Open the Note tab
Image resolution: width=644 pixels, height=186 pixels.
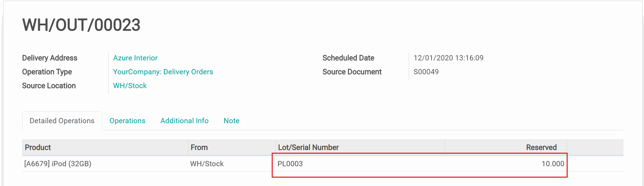[x=231, y=121]
